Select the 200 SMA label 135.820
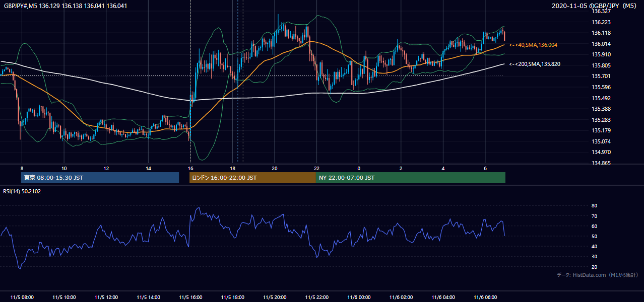The image size is (644, 302). point(535,64)
